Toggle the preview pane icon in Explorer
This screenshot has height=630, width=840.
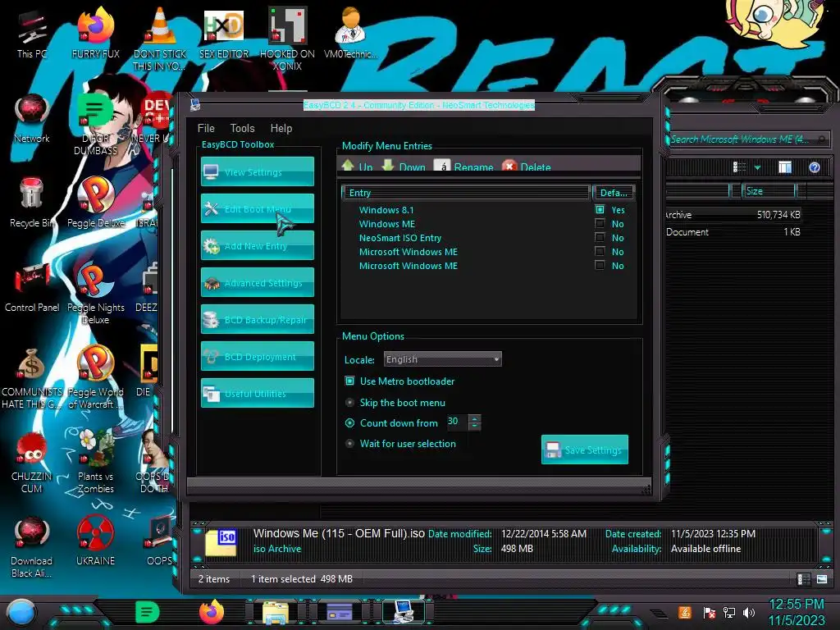[x=785, y=167]
